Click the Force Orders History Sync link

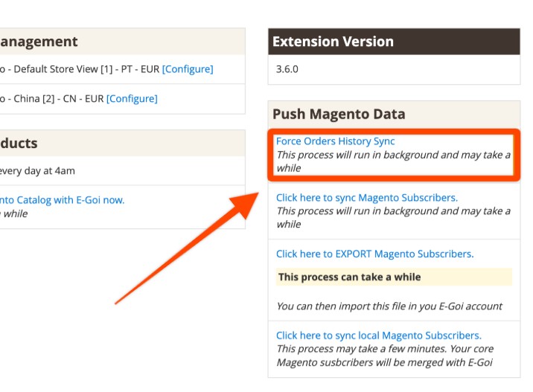point(335,141)
